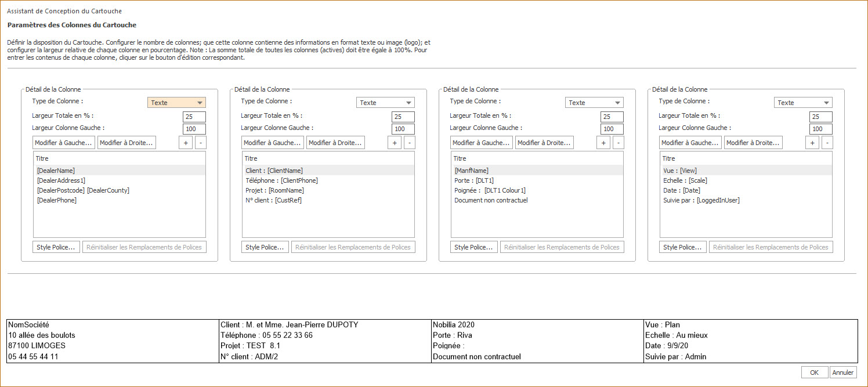Click 'Porte : Riva' in the preview
The height and width of the screenshot is (387, 868).
(x=453, y=335)
